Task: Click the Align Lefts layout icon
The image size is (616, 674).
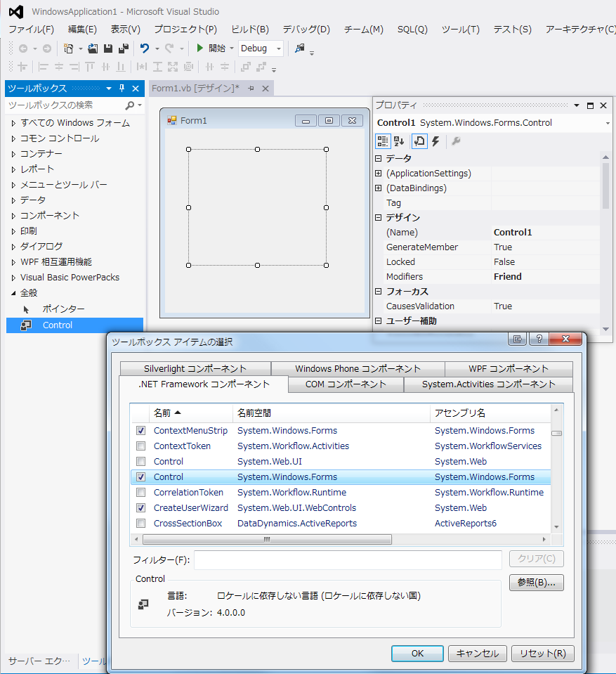Action: [43, 67]
